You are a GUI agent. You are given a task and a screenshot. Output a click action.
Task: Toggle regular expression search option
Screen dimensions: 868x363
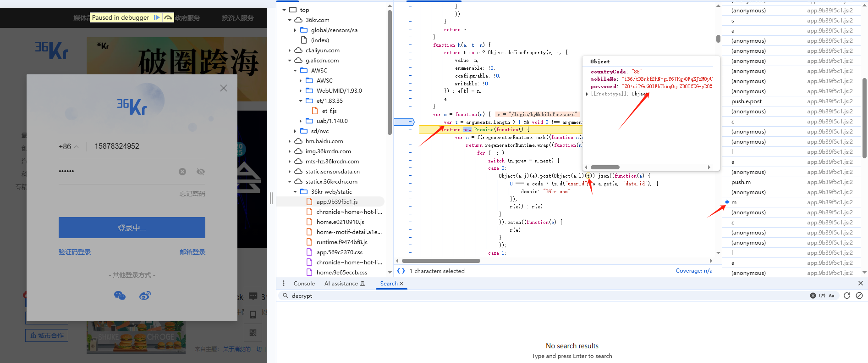(x=822, y=296)
